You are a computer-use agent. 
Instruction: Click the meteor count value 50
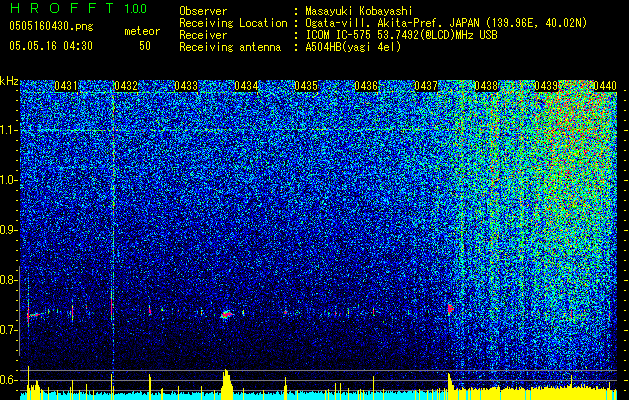[145, 46]
